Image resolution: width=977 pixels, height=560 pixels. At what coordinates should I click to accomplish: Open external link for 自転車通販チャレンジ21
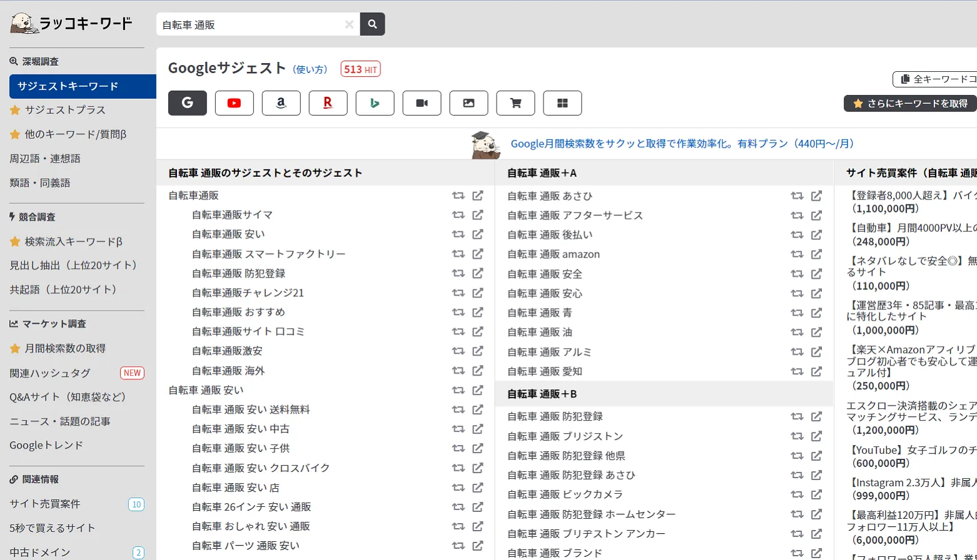[478, 292]
